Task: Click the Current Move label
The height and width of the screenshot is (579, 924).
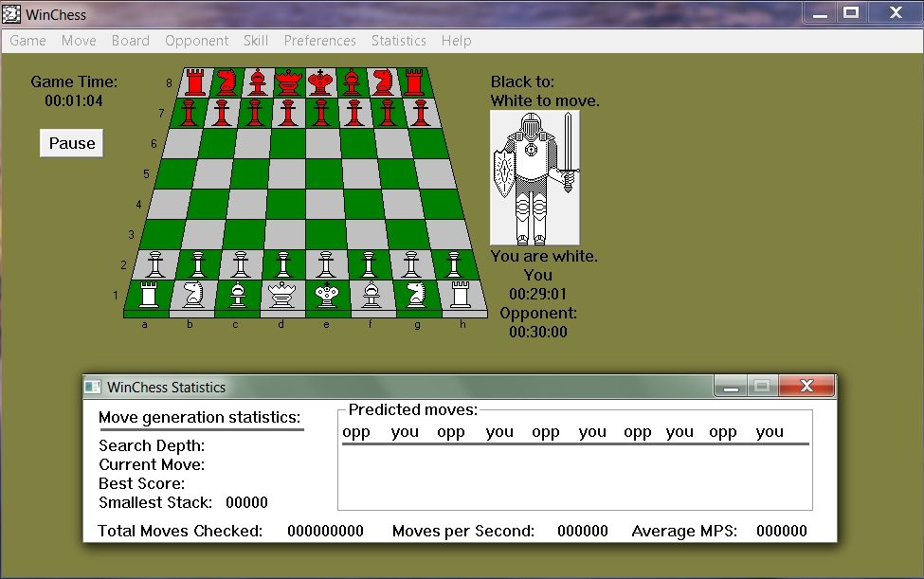Action: [152, 464]
